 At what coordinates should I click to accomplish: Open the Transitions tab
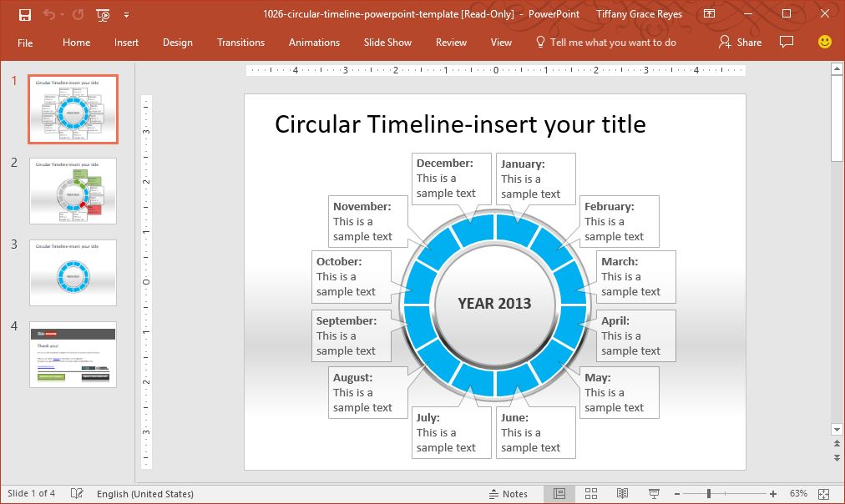click(x=240, y=43)
